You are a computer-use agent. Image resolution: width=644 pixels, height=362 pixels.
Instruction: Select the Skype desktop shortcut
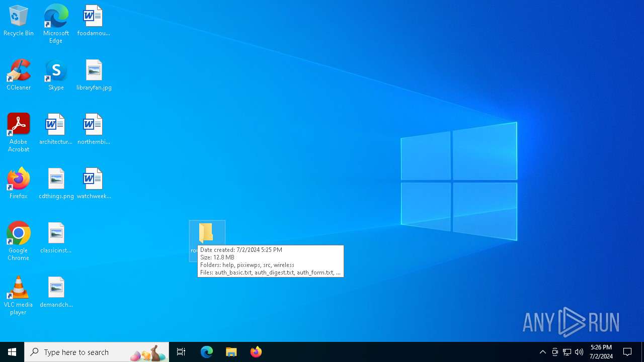56,75
